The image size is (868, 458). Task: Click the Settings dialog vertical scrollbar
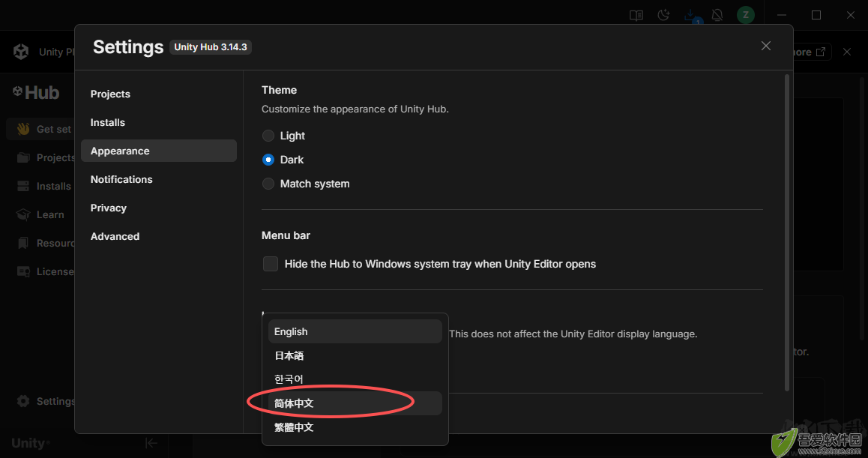[x=787, y=232]
